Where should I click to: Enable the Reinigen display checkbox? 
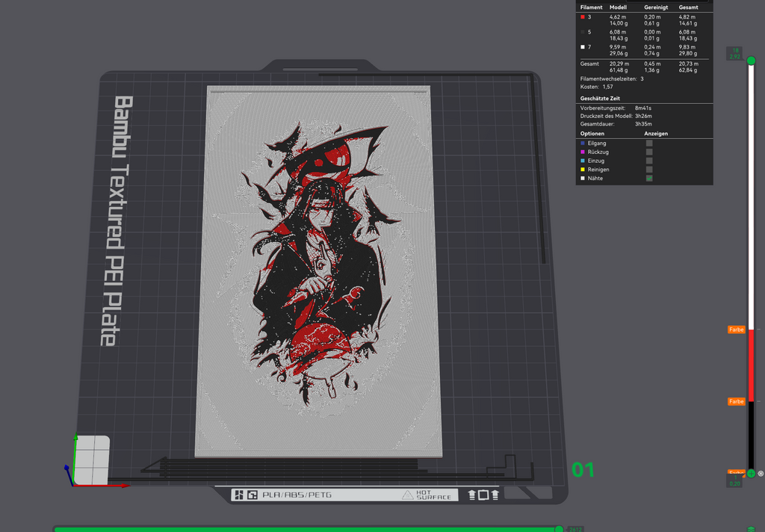(649, 170)
